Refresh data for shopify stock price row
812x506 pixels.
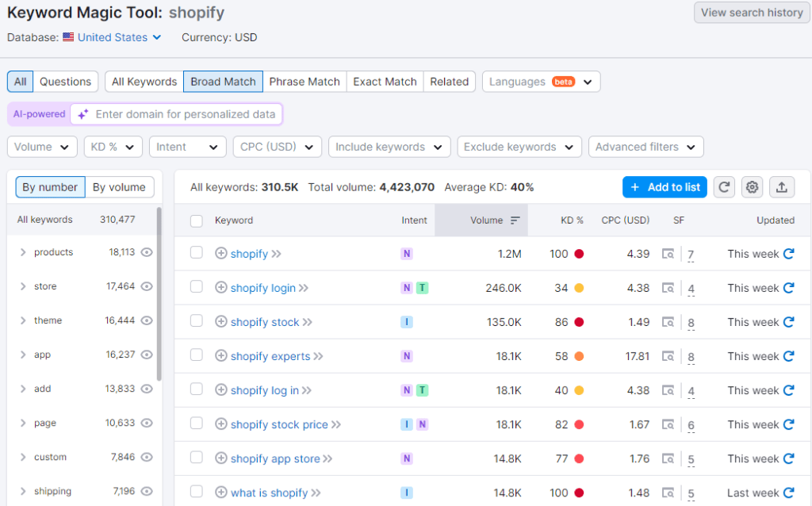(789, 424)
